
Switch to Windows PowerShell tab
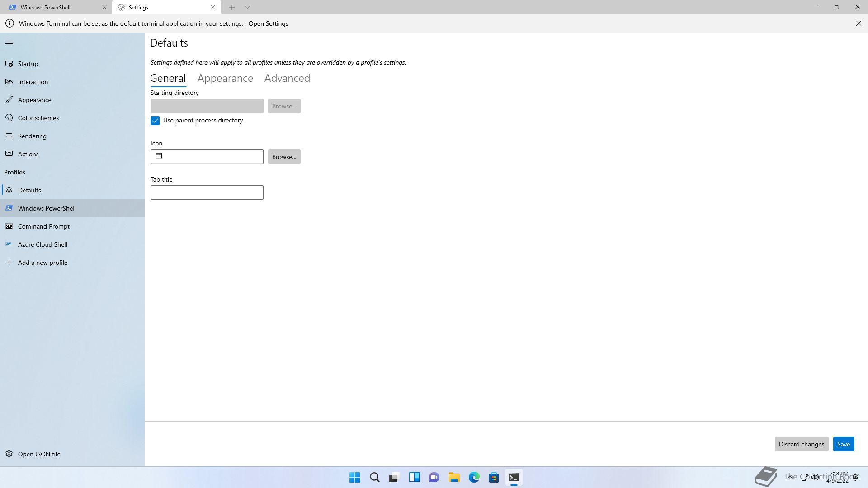coord(56,7)
